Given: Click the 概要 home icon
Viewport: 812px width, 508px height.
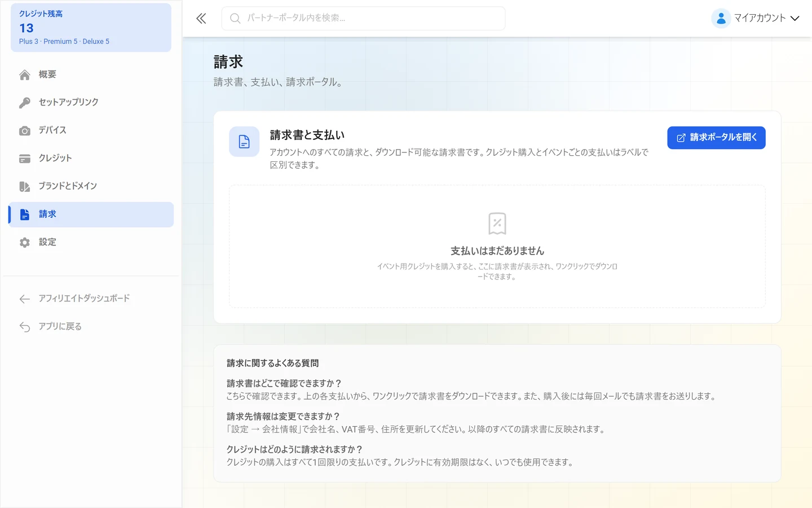Looking at the screenshot, I should pyautogui.click(x=25, y=75).
